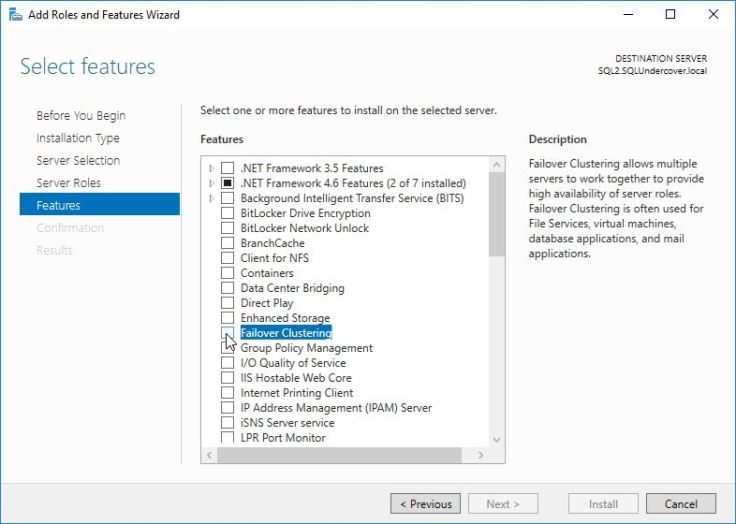Viewport: 736px width, 524px height.
Task: Switch to Server Selection step
Action: (78, 161)
